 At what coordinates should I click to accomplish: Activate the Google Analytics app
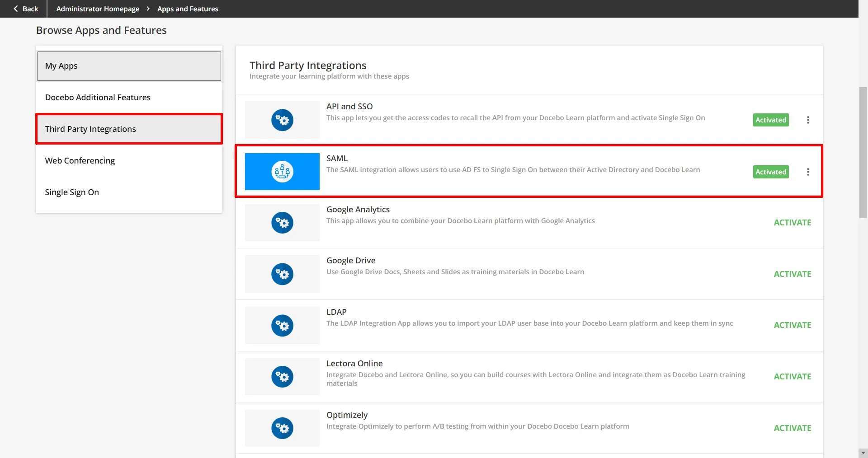click(792, 222)
